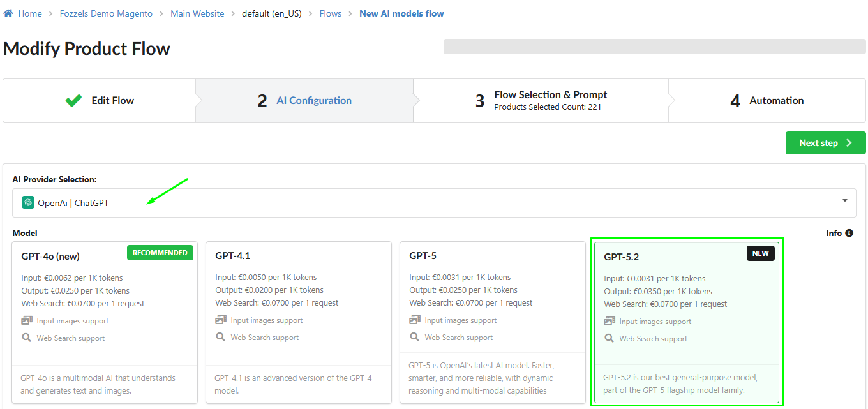Open the AI Provider Selection dropdown
Viewport: 868px width, 409px height.
(434, 203)
